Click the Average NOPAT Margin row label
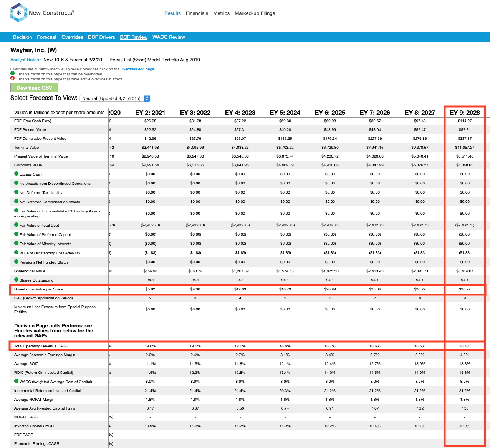 [34, 400]
